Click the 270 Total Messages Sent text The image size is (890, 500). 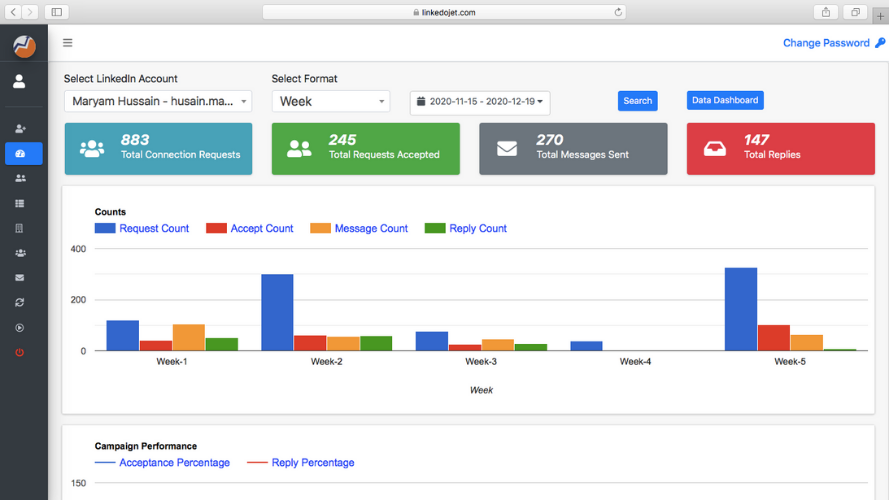(583, 147)
